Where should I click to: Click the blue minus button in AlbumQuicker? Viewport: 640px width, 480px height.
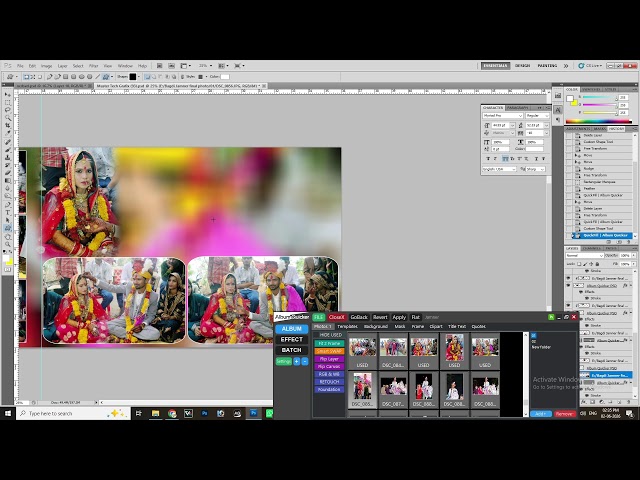[x=305, y=361]
